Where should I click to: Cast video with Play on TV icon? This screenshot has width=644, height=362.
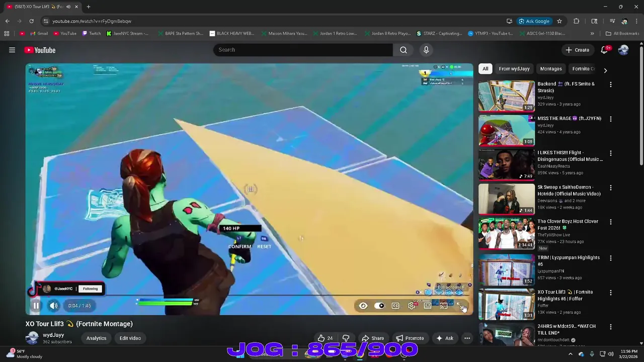(444, 306)
